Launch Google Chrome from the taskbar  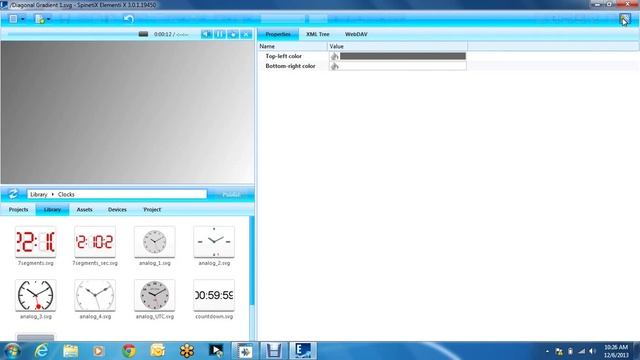129,351
